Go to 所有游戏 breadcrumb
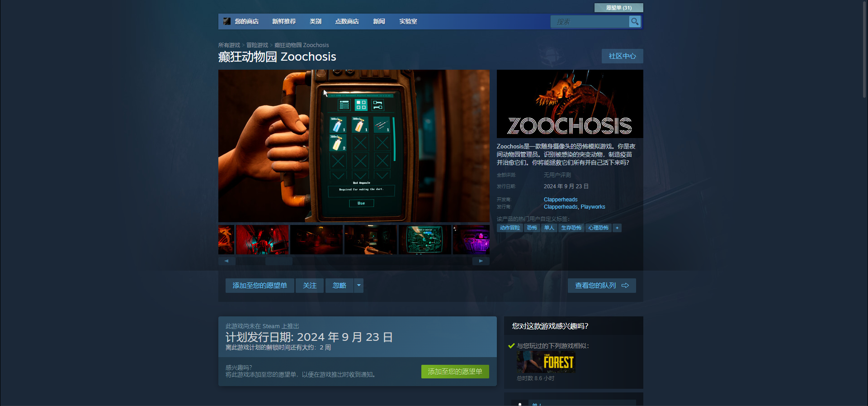This screenshot has height=406, width=868. point(229,45)
